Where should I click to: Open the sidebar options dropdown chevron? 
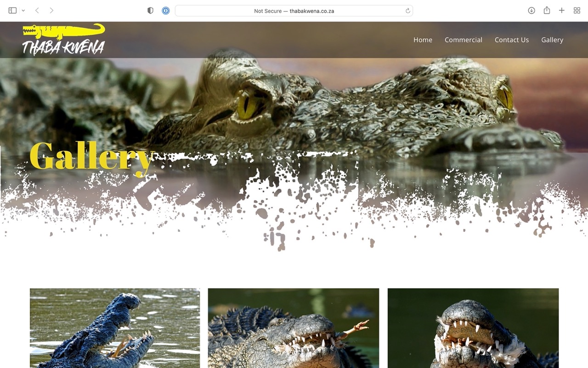(x=23, y=11)
